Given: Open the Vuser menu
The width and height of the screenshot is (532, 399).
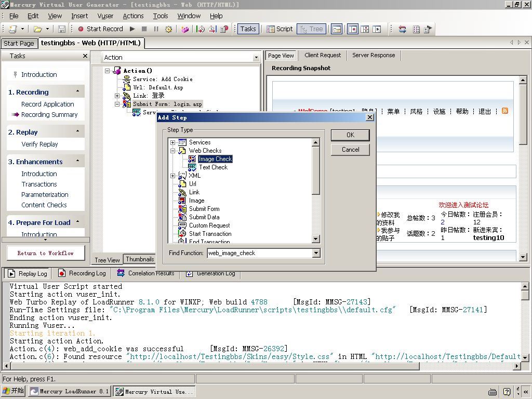Looking at the screenshot, I should [x=105, y=16].
